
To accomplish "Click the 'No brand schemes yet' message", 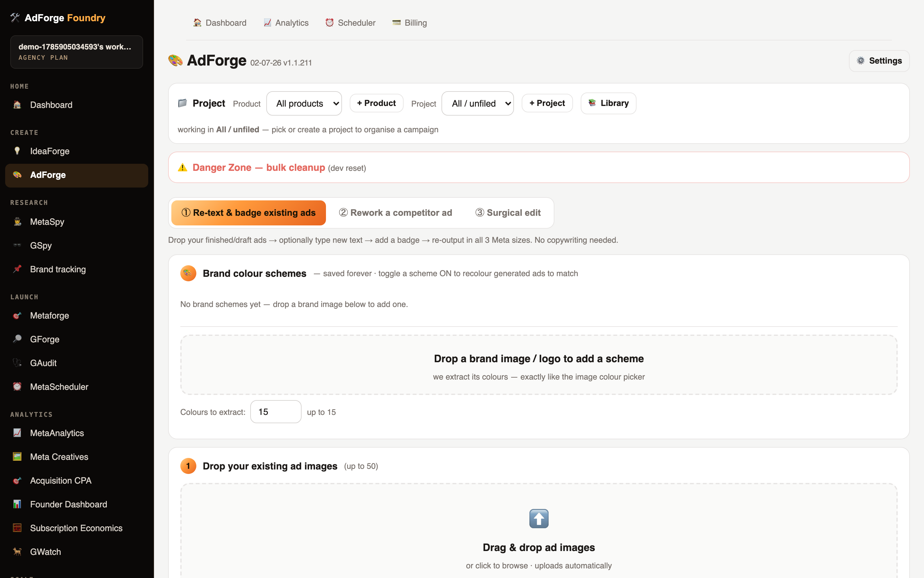I will click(x=294, y=304).
